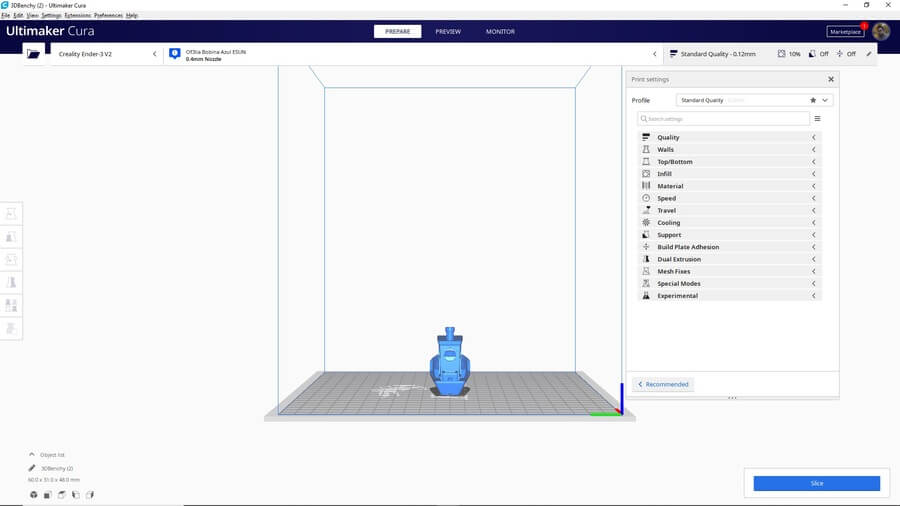The width and height of the screenshot is (900, 506).
Task: Click the material spool icon
Action: point(175,54)
